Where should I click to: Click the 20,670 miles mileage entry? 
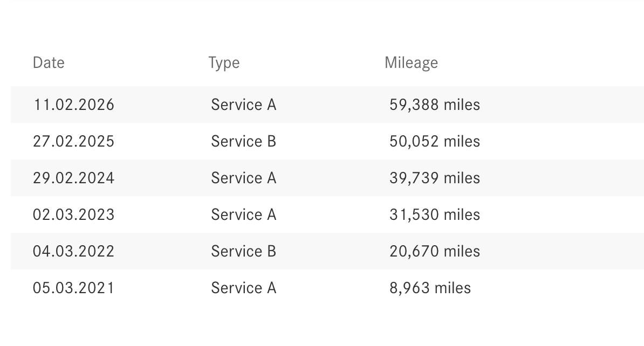434,251
